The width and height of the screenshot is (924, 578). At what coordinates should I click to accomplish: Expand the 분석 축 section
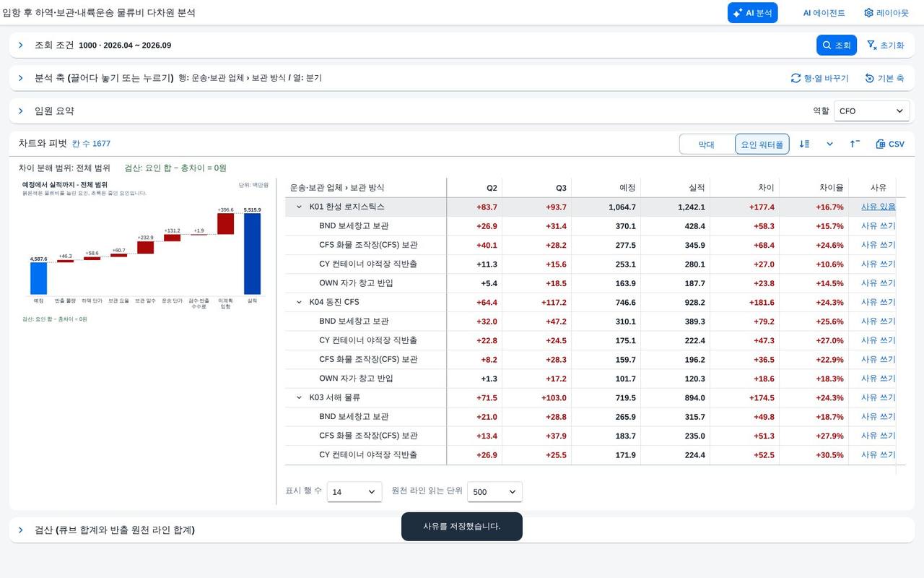21,78
